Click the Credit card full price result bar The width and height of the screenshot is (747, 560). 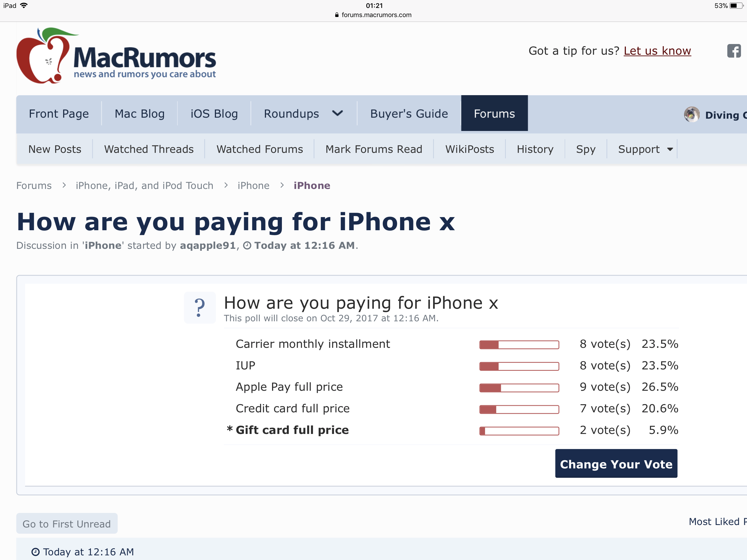click(519, 409)
